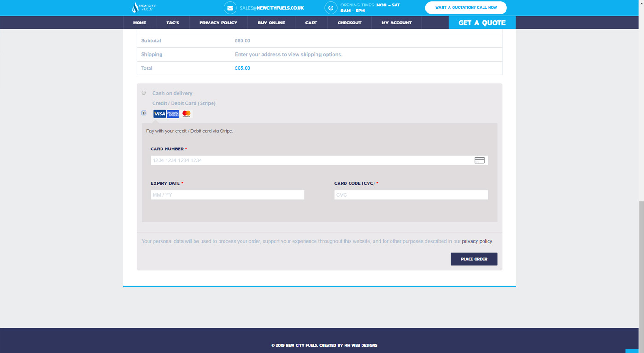Open the privacy policy link in notice
Image resolution: width=644 pixels, height=353 pixels.
[477, 241]
